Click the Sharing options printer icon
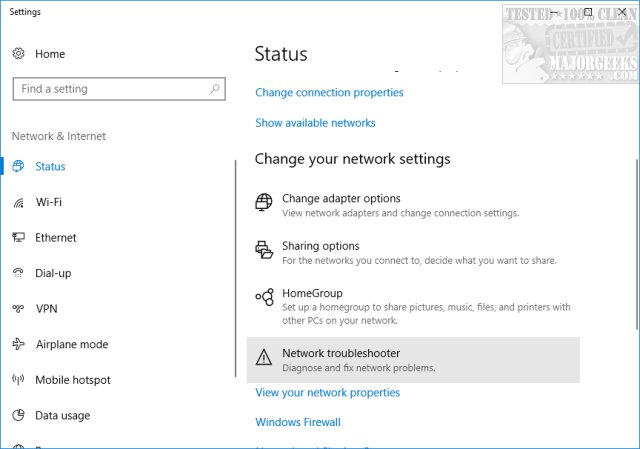The width and height of the screenshot is (640, 449). click(264, 251)
